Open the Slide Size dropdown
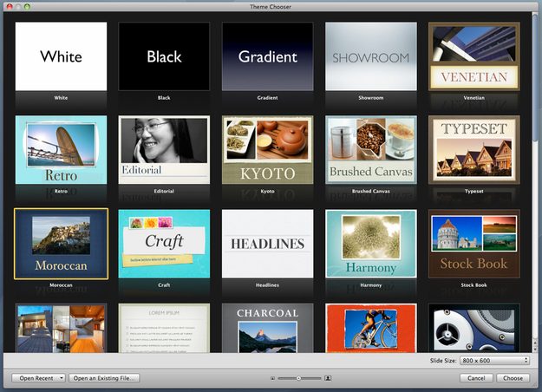 point(494,361)
